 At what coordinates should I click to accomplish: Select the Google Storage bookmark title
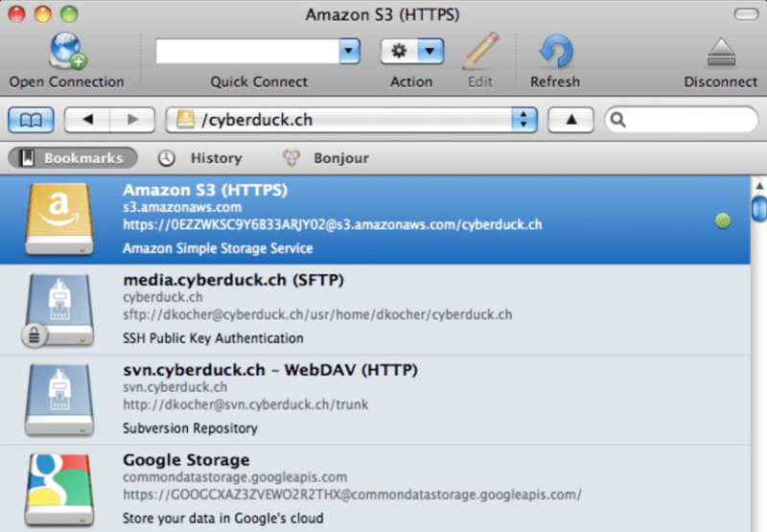[186, 460]
